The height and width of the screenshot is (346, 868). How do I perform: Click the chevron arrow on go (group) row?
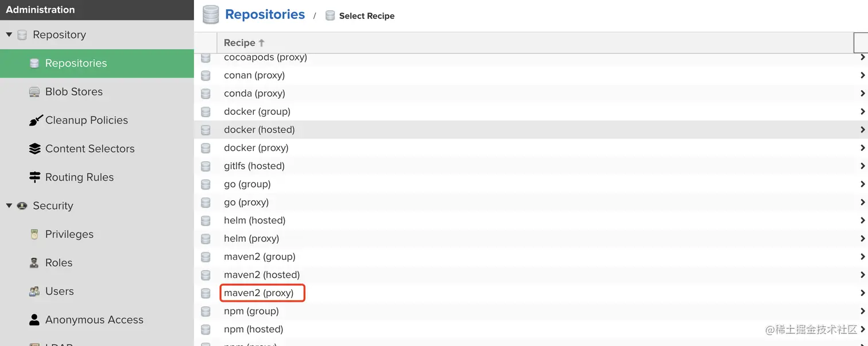point(863,184)
